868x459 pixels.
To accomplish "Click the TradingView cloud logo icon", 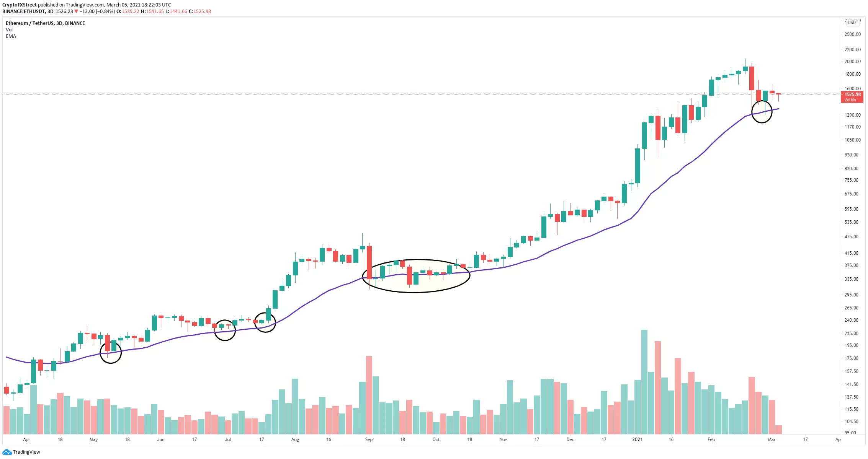I will pos(7,452).
